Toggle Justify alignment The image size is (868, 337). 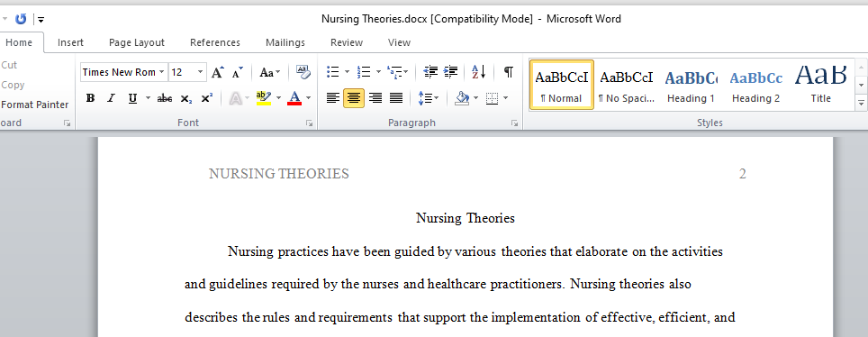click(396, 98)
